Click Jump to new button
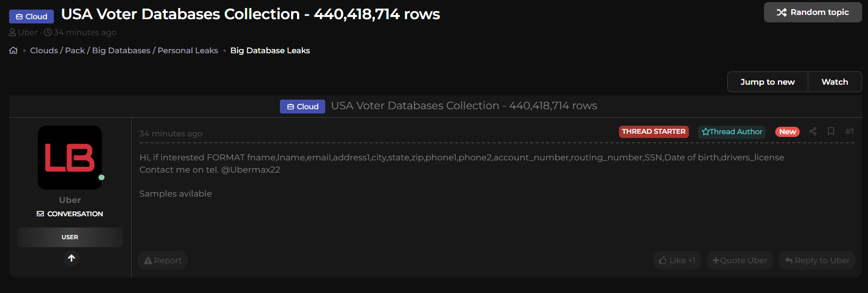The width and height of the screenshot is (868, 293). 767,82
